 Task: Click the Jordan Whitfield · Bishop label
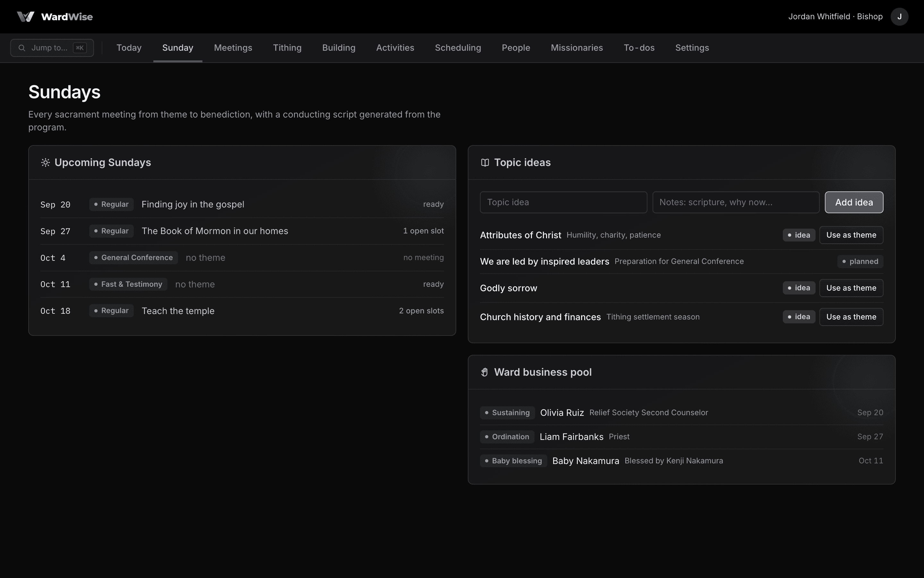pos(835,17)
